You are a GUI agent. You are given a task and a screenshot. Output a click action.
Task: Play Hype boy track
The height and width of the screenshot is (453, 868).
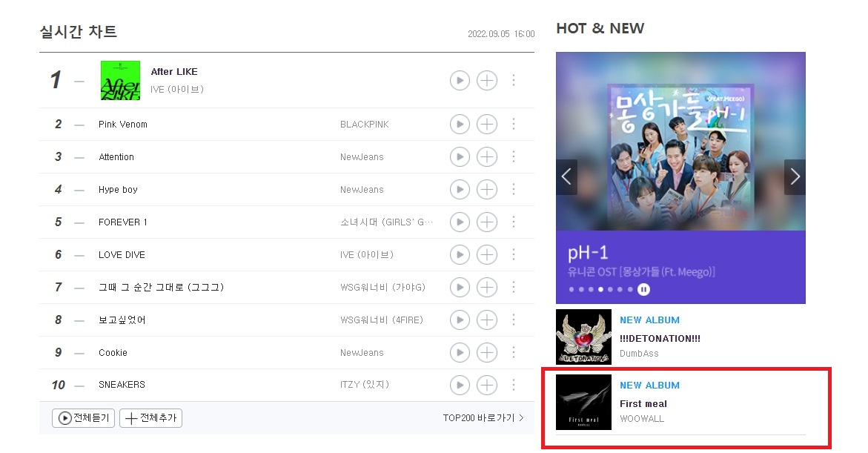[460, 189]
